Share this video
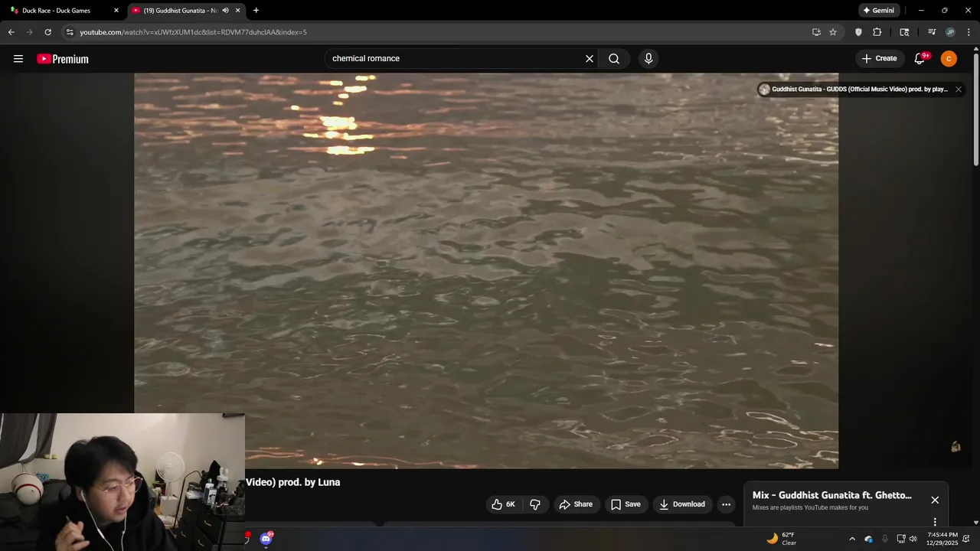 (576, 504)
